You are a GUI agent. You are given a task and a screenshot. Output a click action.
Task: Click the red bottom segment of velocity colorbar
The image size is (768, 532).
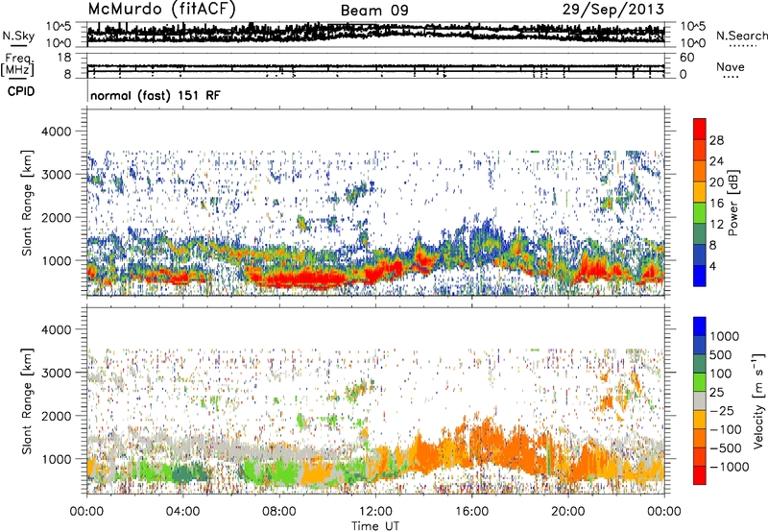coord(700,475)
